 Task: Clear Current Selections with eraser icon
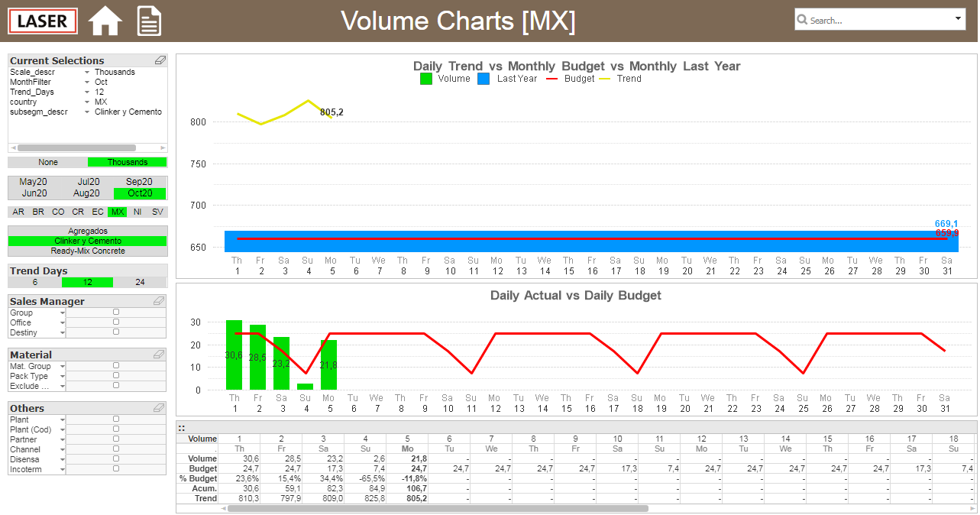tap(160, 60)
